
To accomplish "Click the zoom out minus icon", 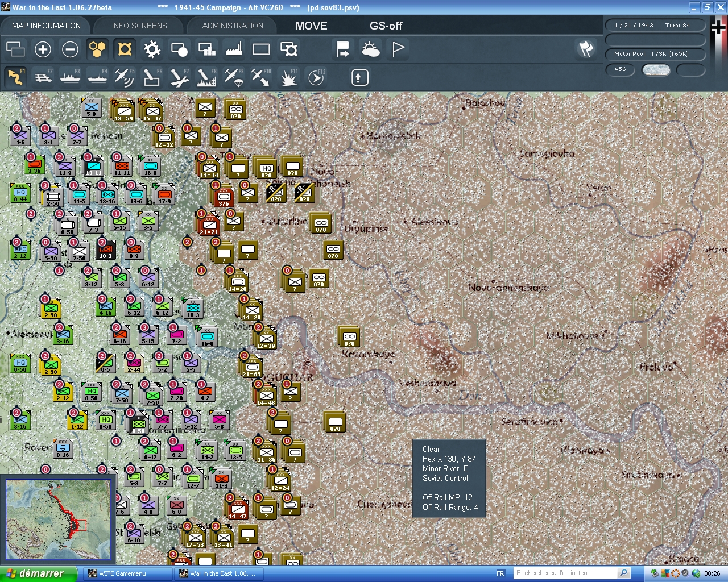I will coord(70,49).
